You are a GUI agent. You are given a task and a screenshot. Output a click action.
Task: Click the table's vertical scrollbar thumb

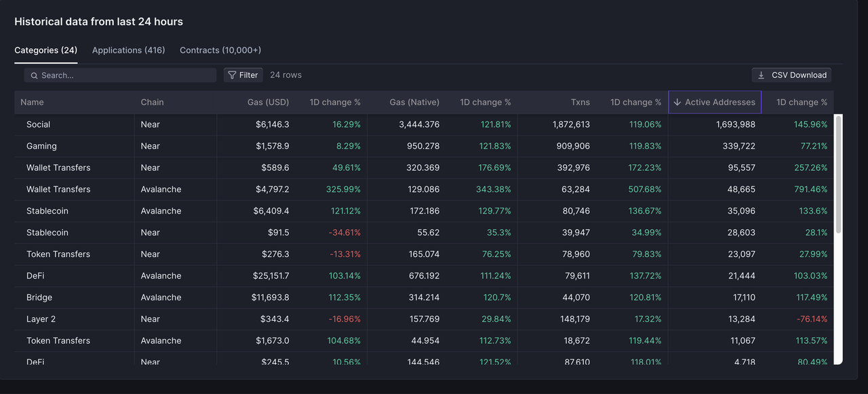pos(838,175)
